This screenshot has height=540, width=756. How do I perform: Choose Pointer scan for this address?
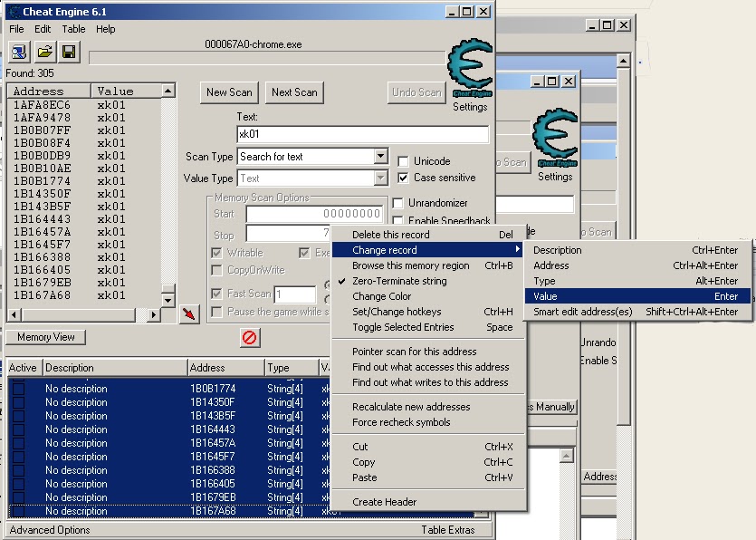point(427,352)
